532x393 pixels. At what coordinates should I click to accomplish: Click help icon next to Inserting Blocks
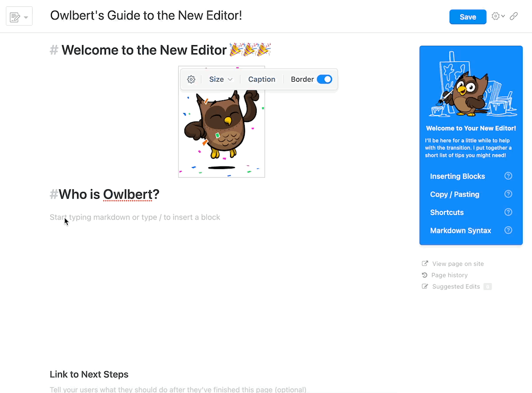pos(509,176)
